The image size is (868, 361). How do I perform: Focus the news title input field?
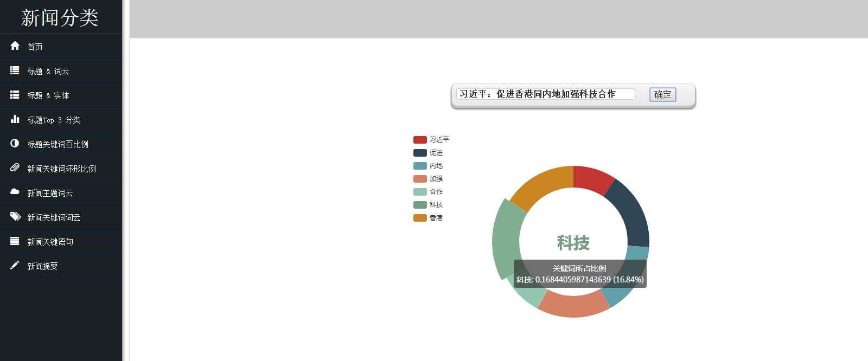tap(545, 94)
